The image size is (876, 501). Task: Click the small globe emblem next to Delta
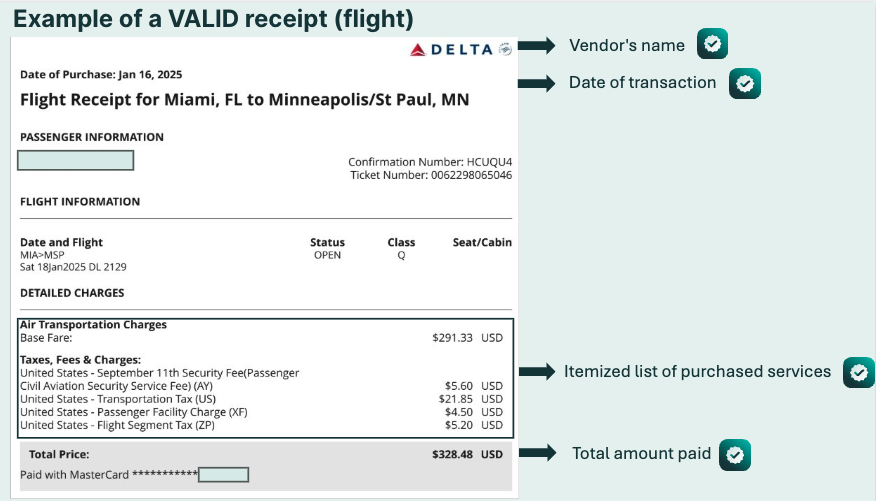coord(505,49)
